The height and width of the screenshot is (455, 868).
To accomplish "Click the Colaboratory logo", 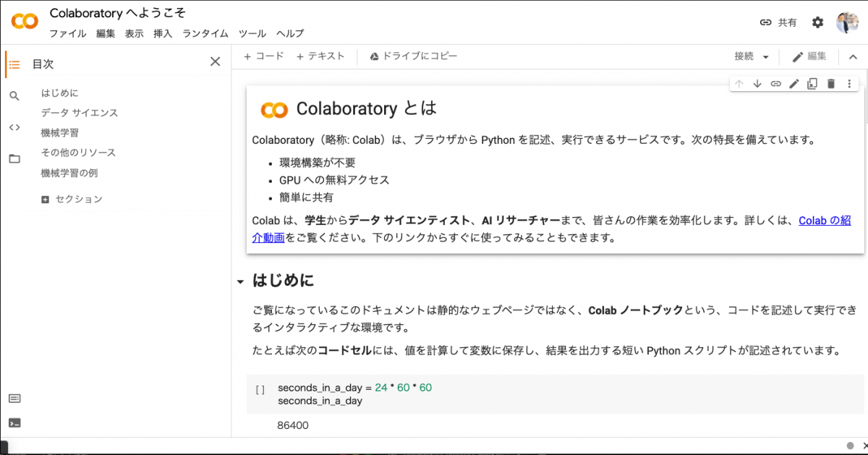I will coord(24,22).
